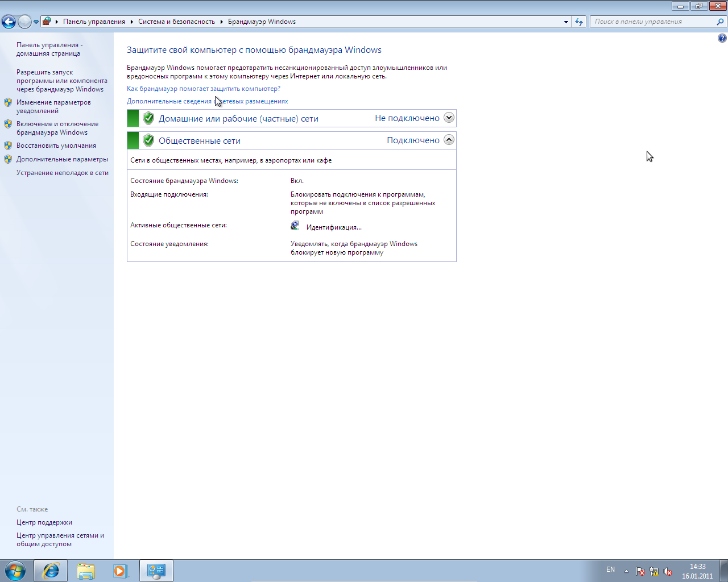
Task: Click EN language indicator in tray
Action: pyautogui.click(x=610, y=569)
